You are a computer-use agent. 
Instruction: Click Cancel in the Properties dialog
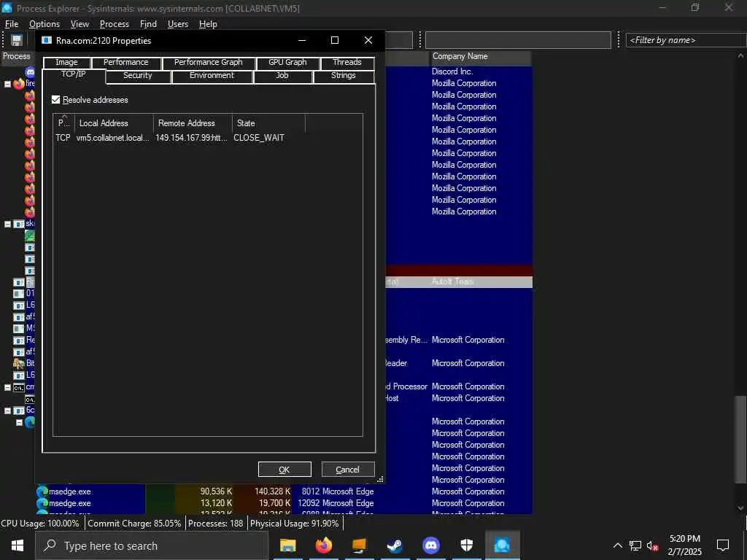point(348,470)
